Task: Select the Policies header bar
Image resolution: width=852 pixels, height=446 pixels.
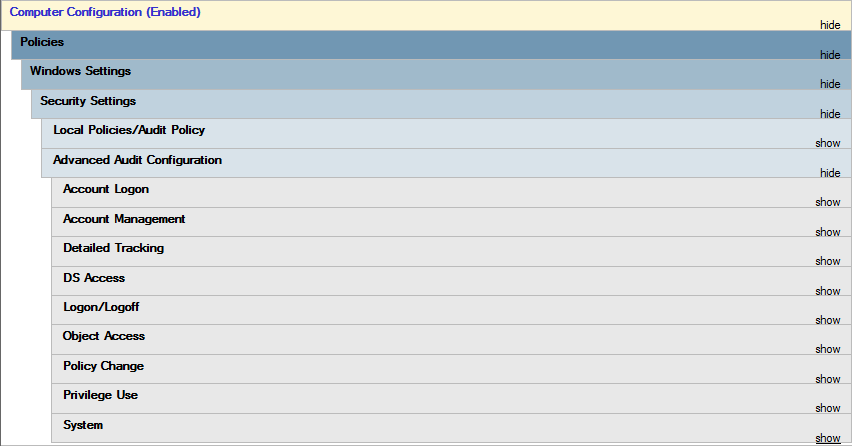Action: tap(42, 42)
